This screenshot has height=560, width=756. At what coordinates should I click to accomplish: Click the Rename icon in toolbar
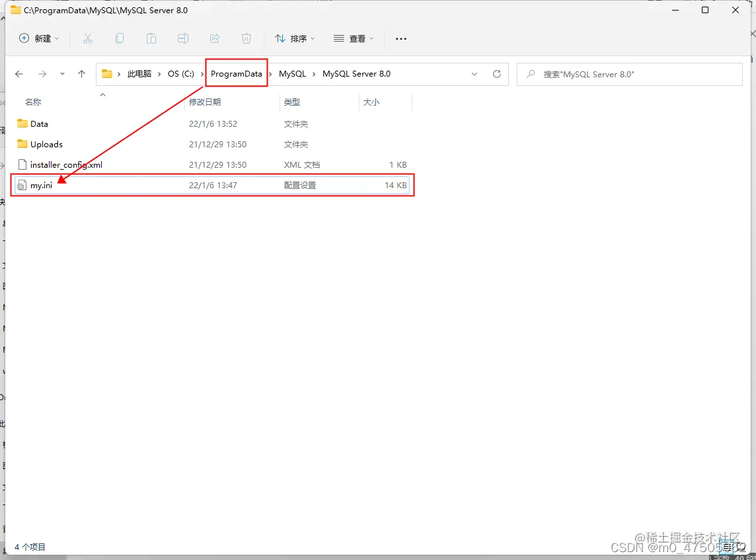(183, 38)
